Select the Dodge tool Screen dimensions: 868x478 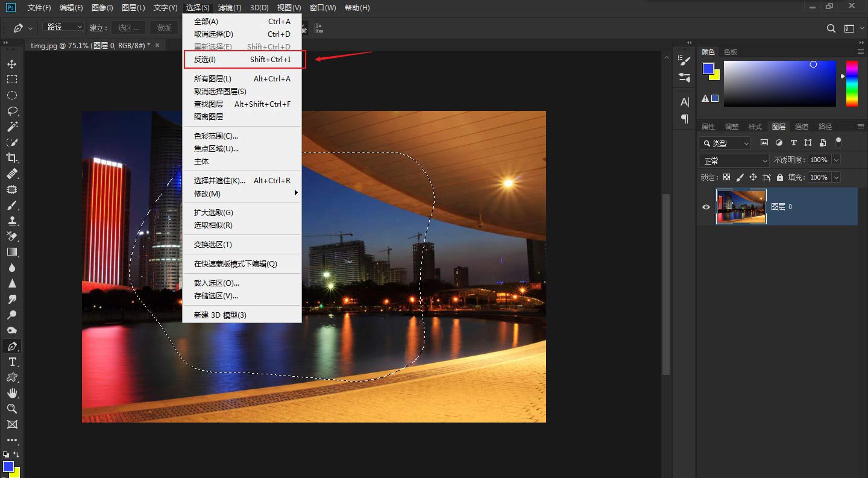11,315
